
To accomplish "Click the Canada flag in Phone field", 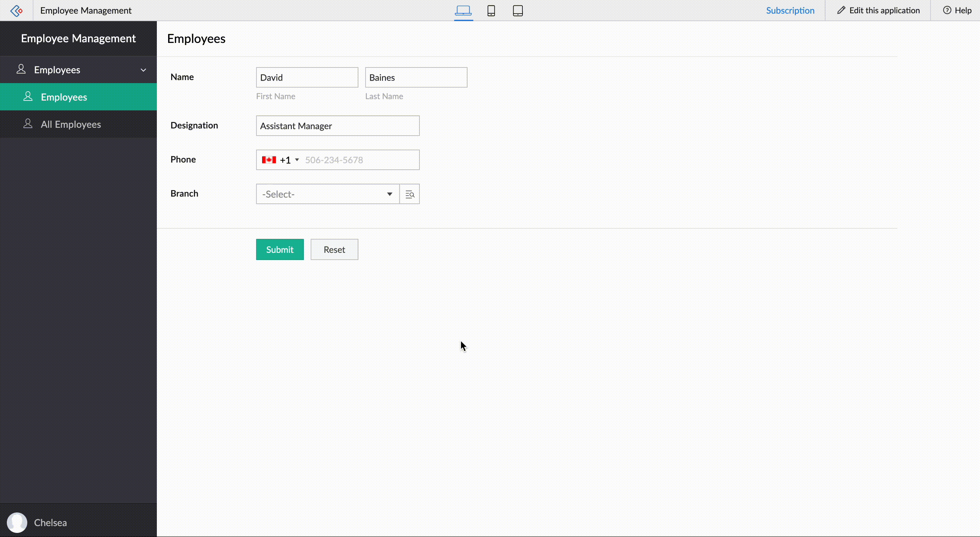I will (x=269, y=159).
